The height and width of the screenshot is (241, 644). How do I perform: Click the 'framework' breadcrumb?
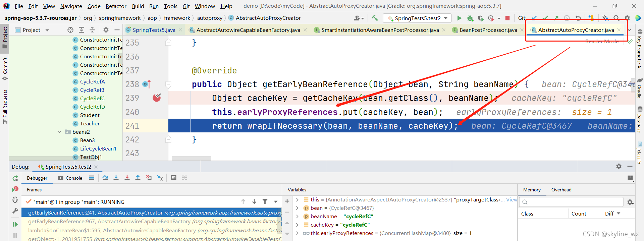(177, 18)
